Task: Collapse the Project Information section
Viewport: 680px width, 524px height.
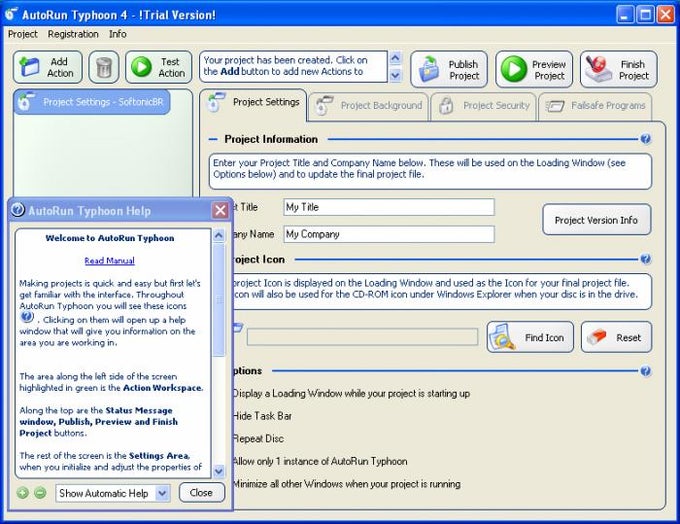Action: point(213,139)
